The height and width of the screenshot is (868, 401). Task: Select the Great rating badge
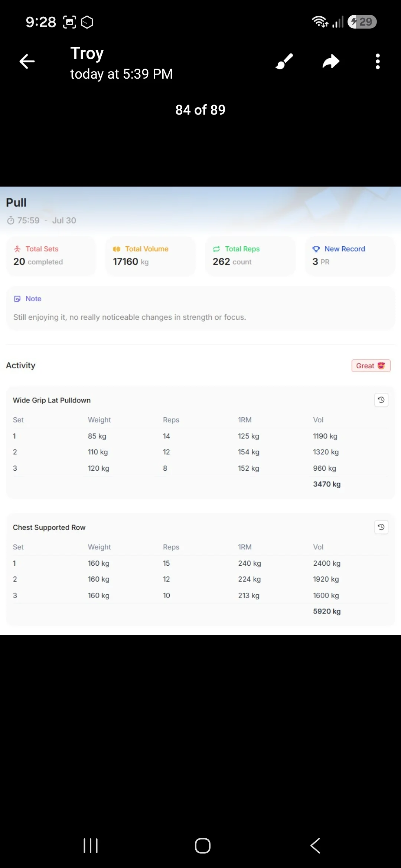[371, 366]
